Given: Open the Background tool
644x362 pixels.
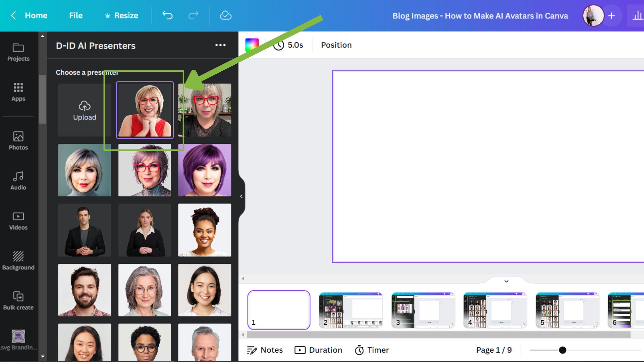Looking at the screenshot, I should point(18,260).
